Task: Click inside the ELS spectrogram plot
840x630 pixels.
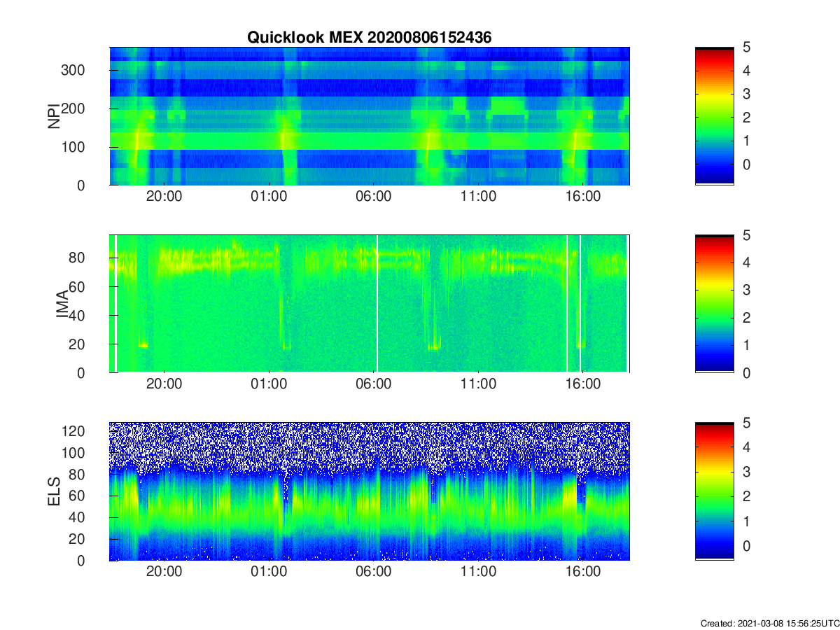Action: point(370,491)
